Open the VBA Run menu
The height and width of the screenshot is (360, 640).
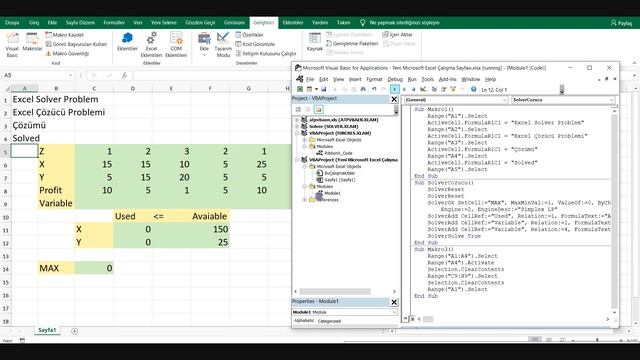(x=412, y=79)
